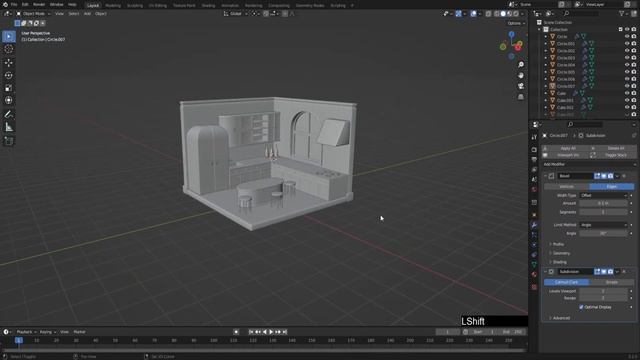
Task: Click the red X axis on navigation gizmo
Action: pyautogui.click(x=518, y=48)
